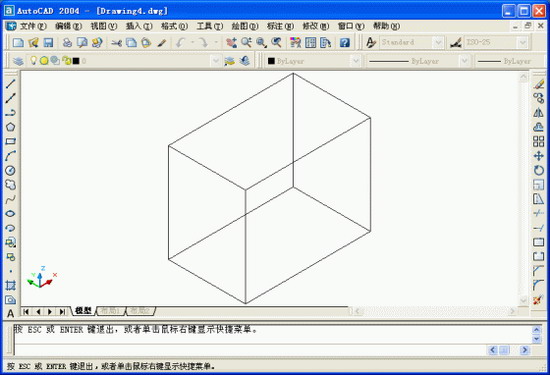550x375 pixels.
Task: Click the blue Help question mark icon
Action: [345, 42]
